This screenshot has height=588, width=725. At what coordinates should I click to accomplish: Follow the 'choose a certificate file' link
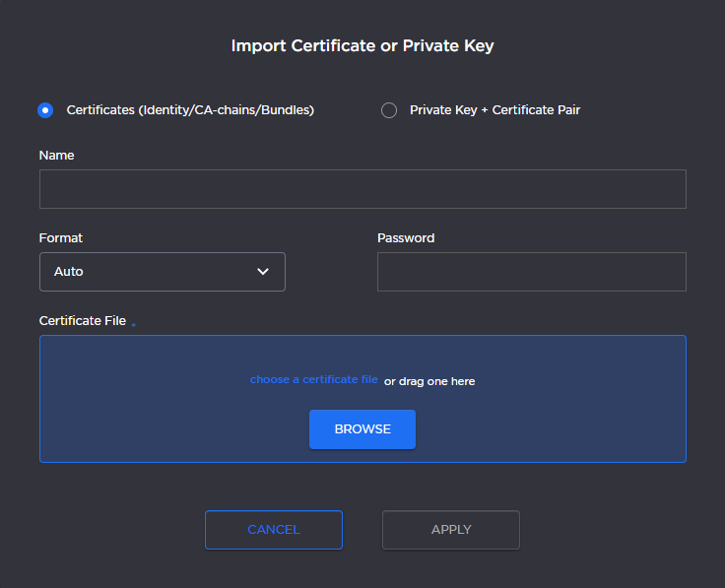click(x=313, y=379)
